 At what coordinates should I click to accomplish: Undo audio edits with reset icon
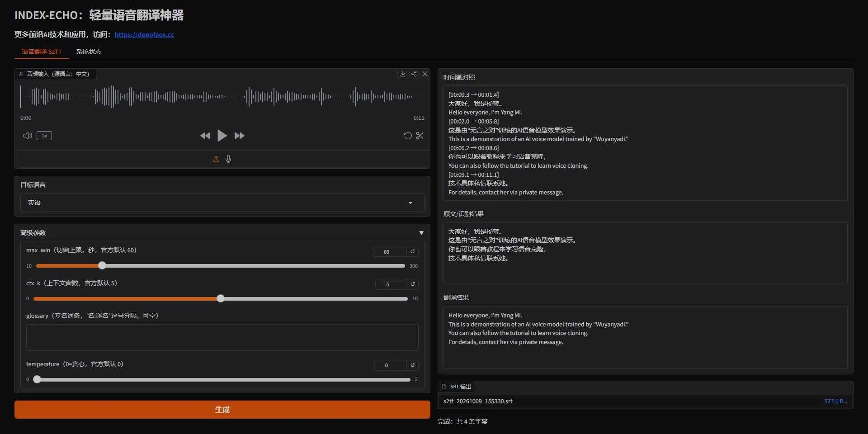click(407, 136)
